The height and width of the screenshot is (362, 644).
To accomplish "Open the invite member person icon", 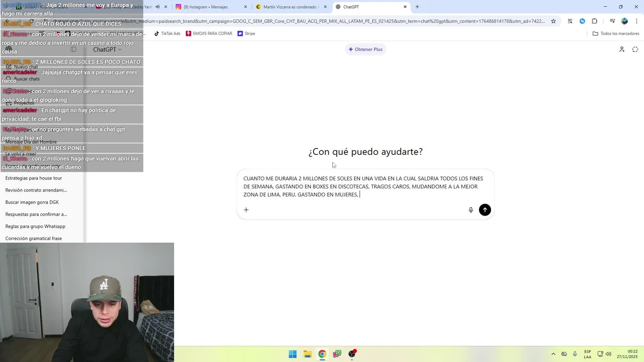I will pos(622,49).
